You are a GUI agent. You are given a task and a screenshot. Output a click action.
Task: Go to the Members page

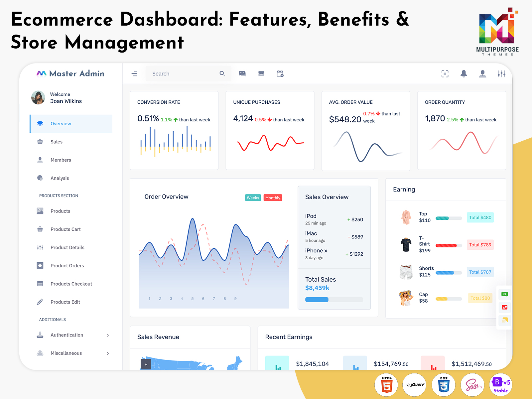pos(71,160)
